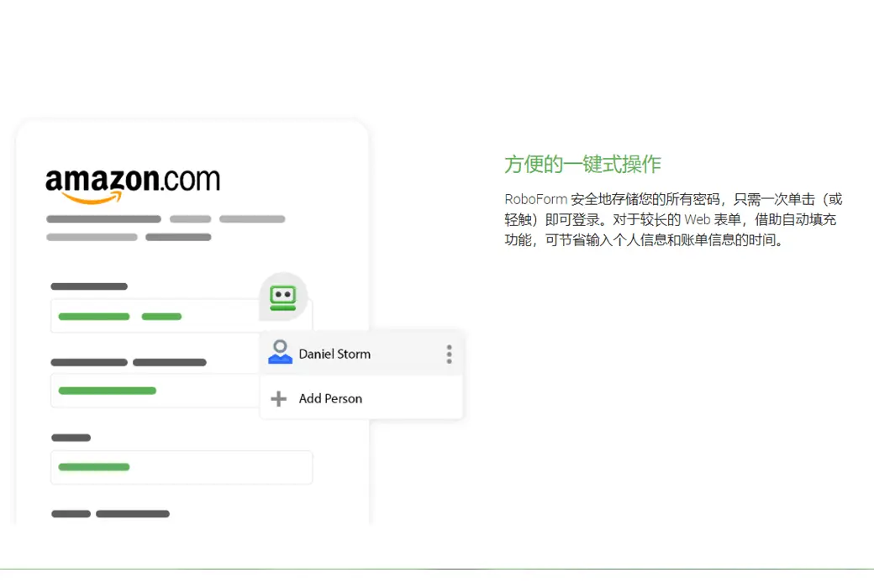
Task: Open the three-dot menu beside Daniel Storm
Action: 450,354
